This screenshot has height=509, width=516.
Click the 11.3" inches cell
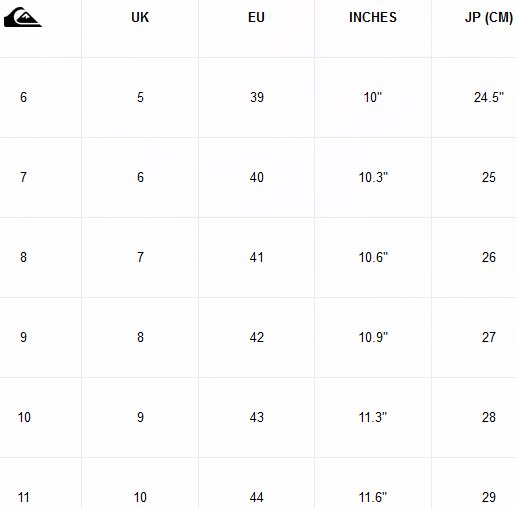pos(373,417)
